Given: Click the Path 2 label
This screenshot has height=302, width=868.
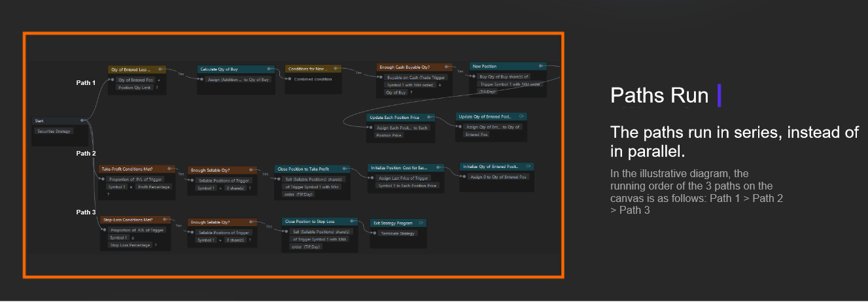Looking at the screenshot, I should click(x=86, y=154).
